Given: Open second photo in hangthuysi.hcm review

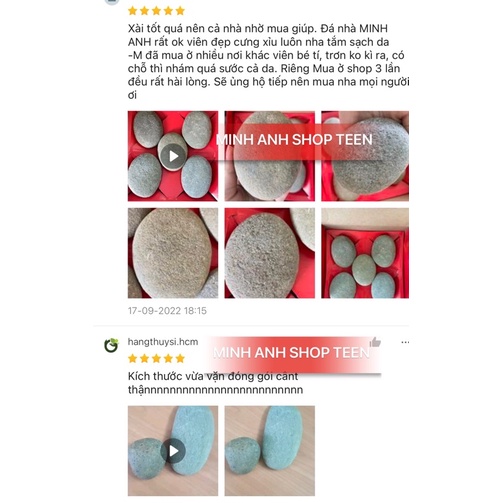Looking at the screenshot, I should [x=270, y=451].
